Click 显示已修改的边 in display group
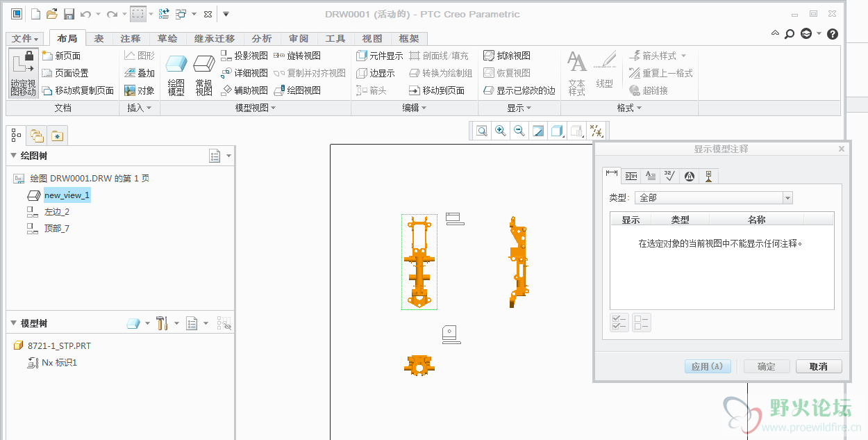The image size is (868, 440). (519, 90)
